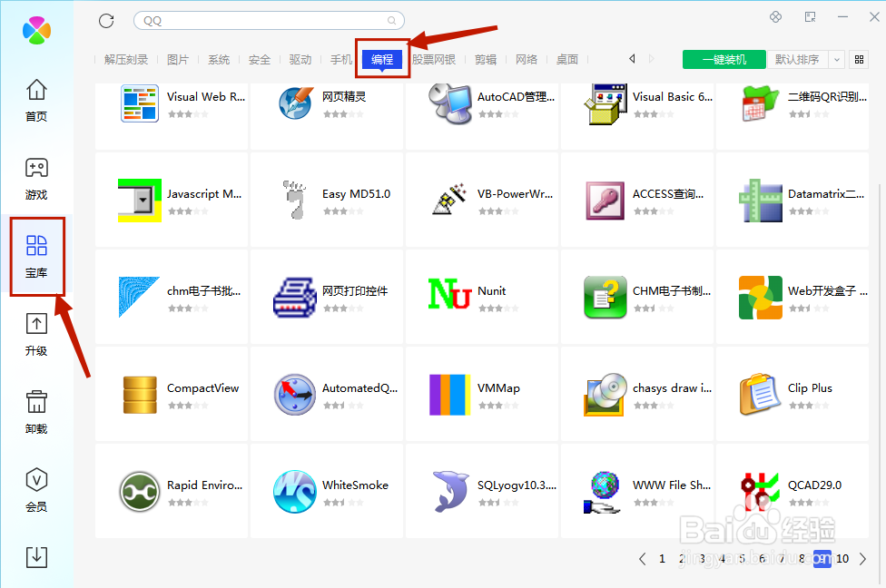Go to page 10
886x588 pixels.
842,559
